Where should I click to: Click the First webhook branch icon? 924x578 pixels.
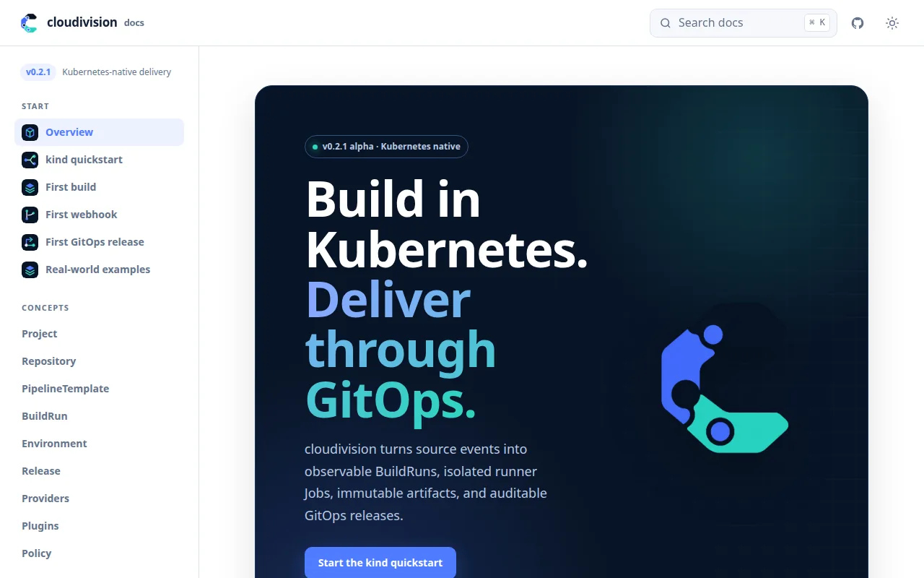pos(30,215)
